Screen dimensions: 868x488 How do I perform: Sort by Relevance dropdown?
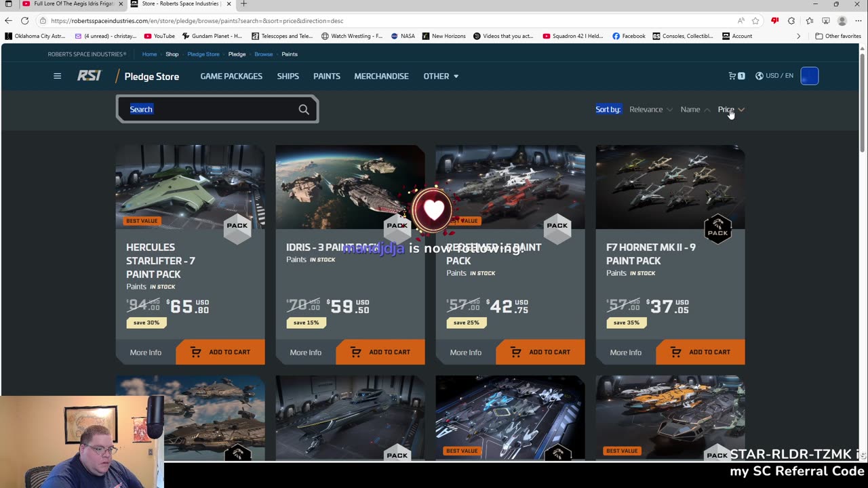coord(651,109)
